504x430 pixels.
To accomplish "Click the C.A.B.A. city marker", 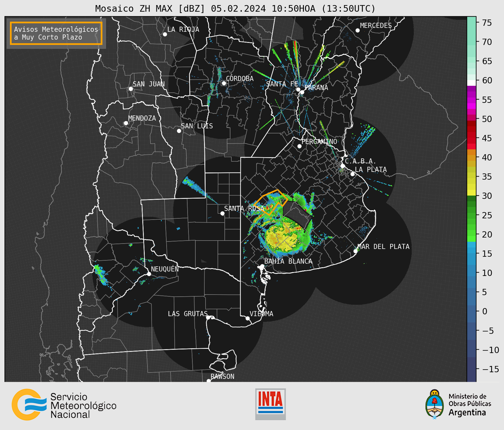I will click(343, 166).
